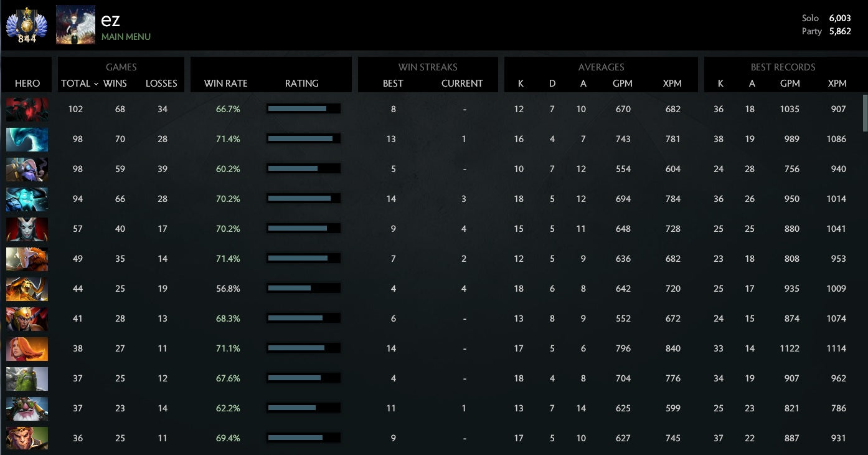Click the Lina hero portrait
868x455 pixels.
click(27, 348)
